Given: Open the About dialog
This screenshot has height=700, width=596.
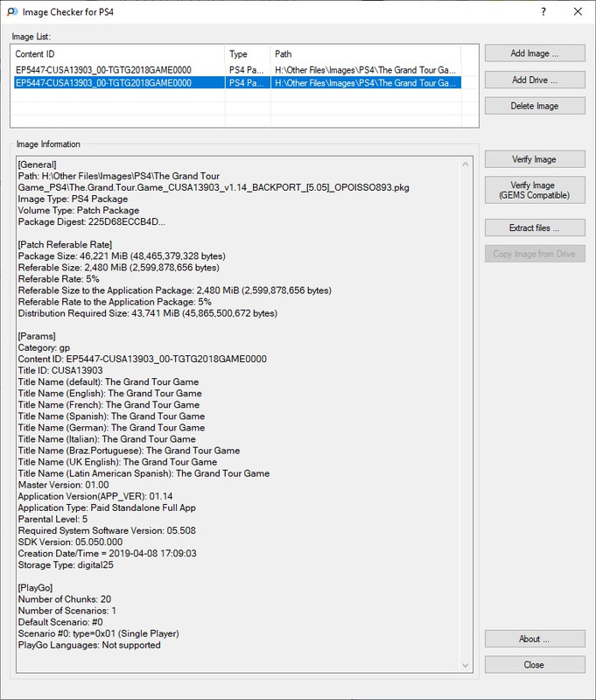Looking at the screenshot, I should point(535,639).
